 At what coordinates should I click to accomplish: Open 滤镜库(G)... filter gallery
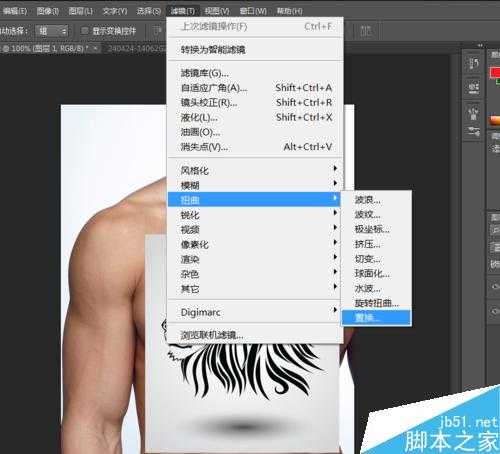[255, 73]
